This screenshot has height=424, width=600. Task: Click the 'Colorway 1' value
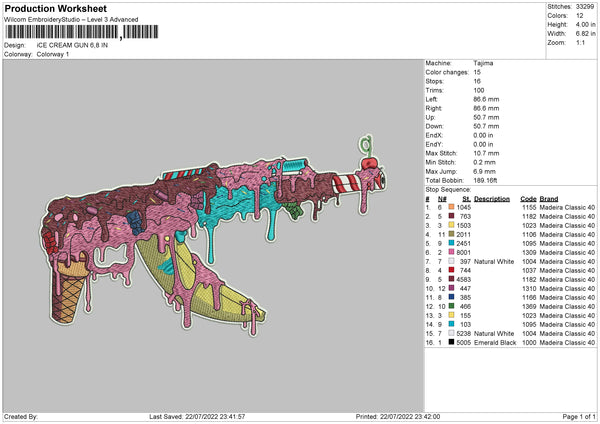pos(53,54)
